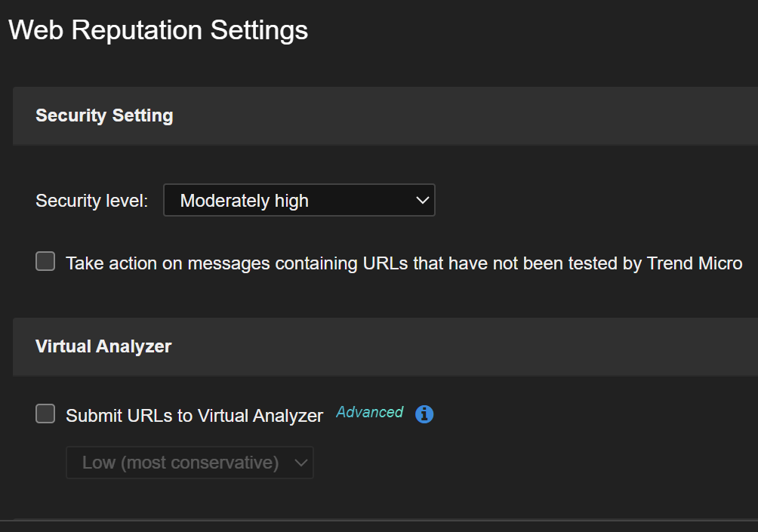Click the blue info icon beside Advanced
This screenshot has width=758, height=532.
point(424,414)
